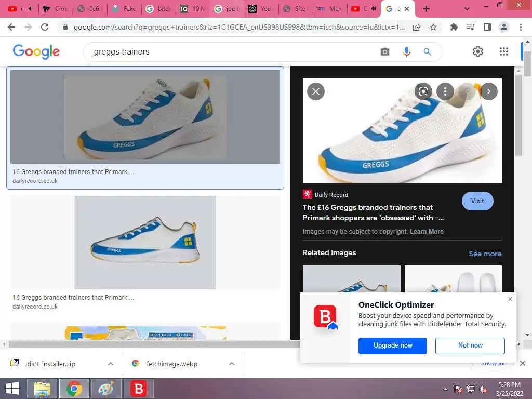Close the active Google tab

point(407,9)
